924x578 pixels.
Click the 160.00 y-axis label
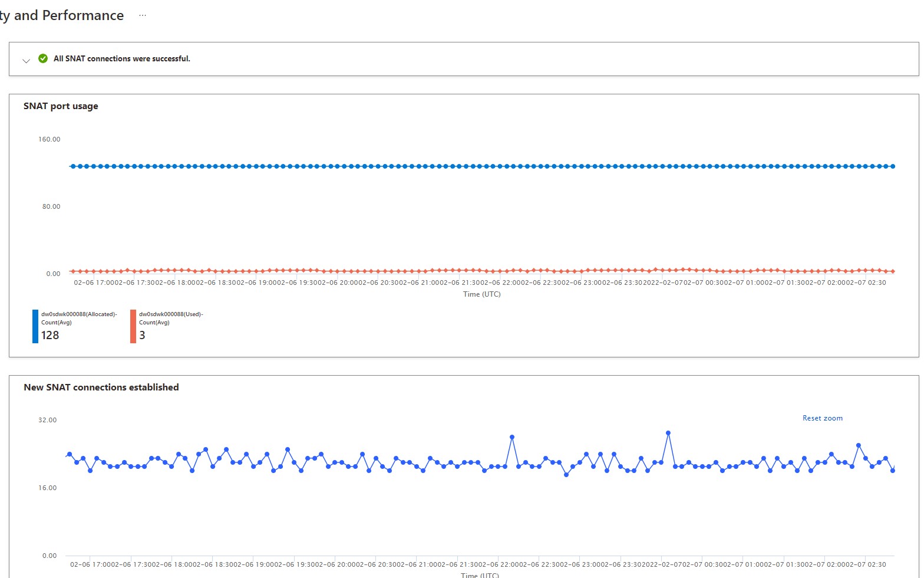pyautogui.click(x=49, y=139)
